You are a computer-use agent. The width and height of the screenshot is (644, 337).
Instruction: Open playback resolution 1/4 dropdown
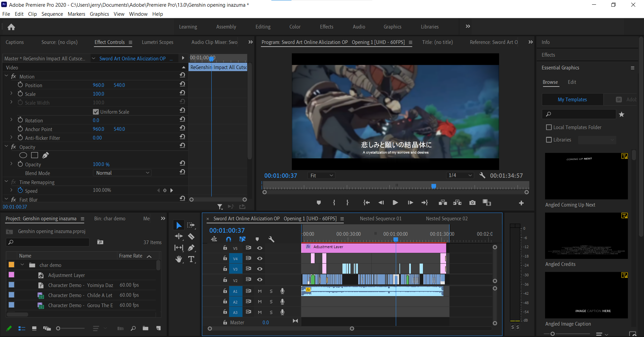[x=460, y=175]
